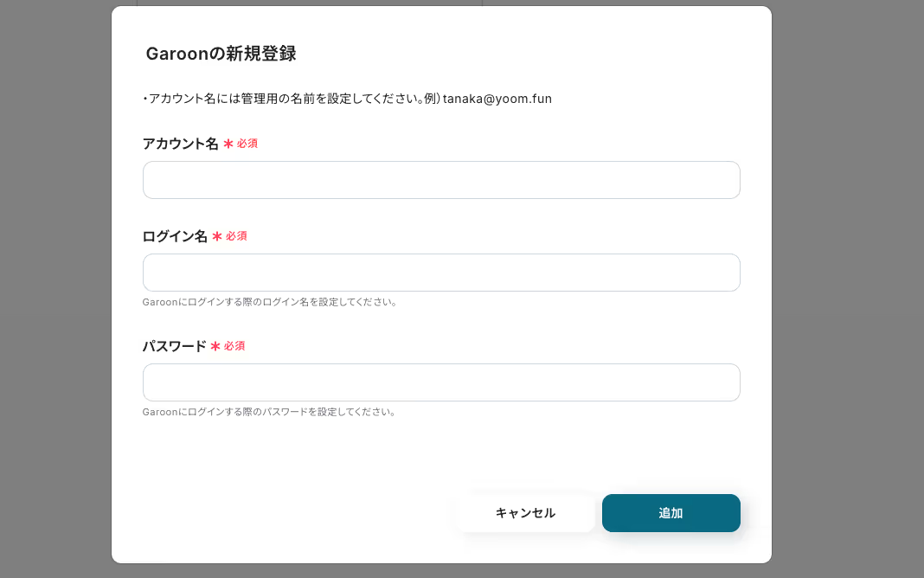Viewport: 924px width, 578px height.
Task: Click the 追加 button
Action: [671, 513]
